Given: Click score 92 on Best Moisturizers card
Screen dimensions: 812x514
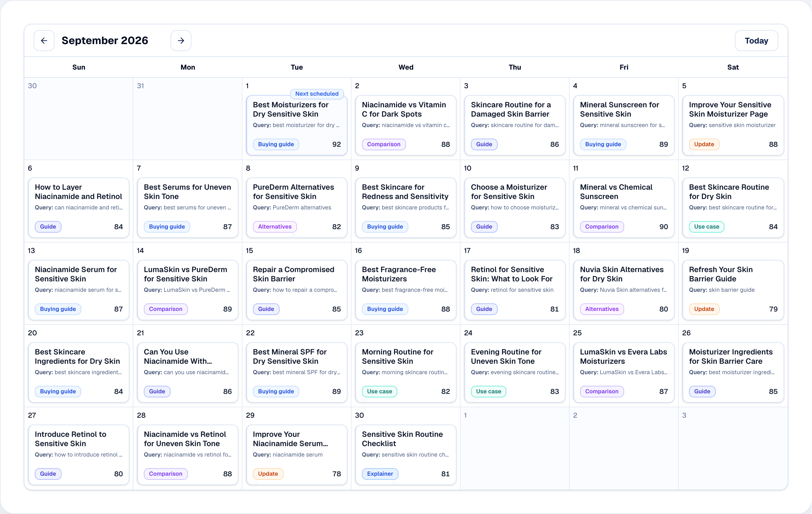Looking at the screenshot, I should (x=336, y=144).
